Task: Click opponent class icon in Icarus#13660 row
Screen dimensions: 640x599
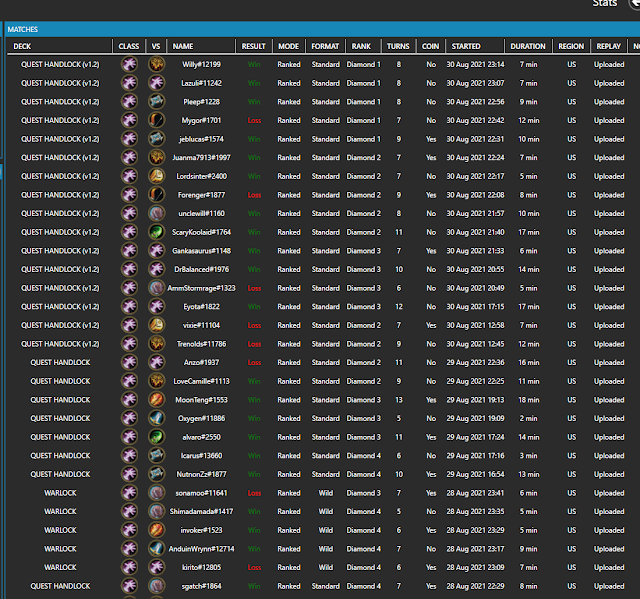Action: pyautogui.click(x=156, y=456)
